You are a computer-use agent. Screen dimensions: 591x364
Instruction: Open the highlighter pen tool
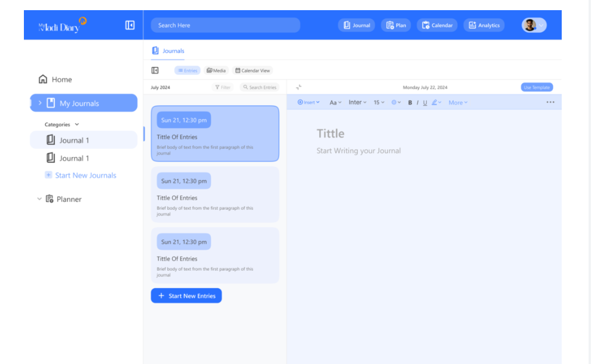tap(435, 102)
